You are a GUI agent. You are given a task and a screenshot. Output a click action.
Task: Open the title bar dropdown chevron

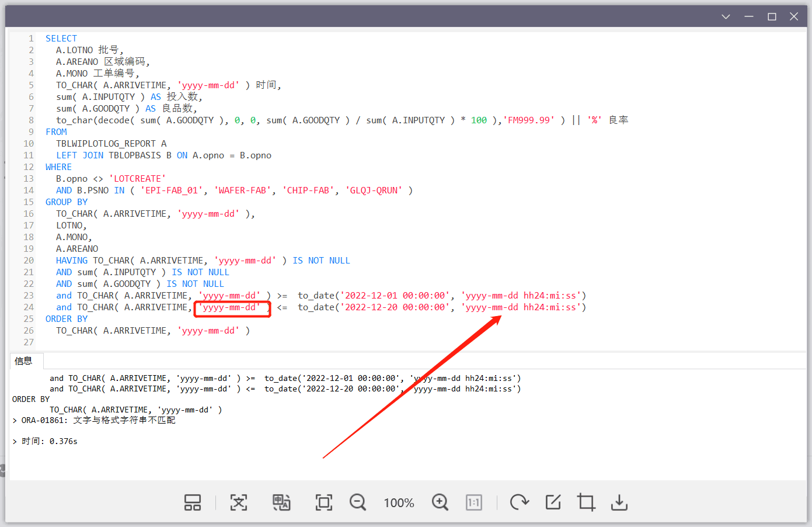pos(726,16)
